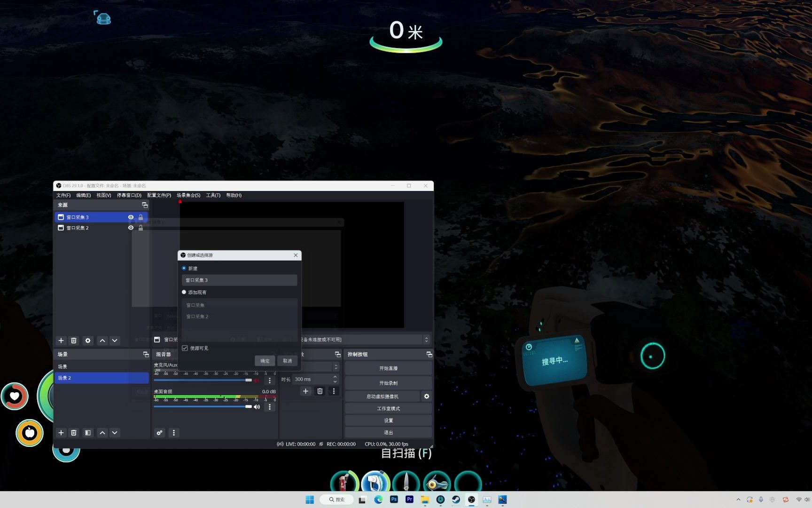
Task: Select the 添加现有 radio option
Action: coord(184,292)
